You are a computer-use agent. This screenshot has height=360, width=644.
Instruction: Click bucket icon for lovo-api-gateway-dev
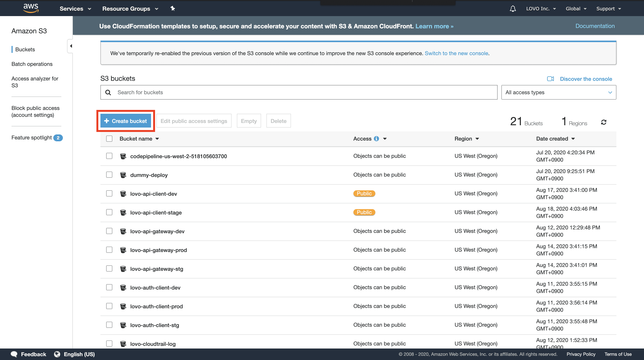pos(123,231)
